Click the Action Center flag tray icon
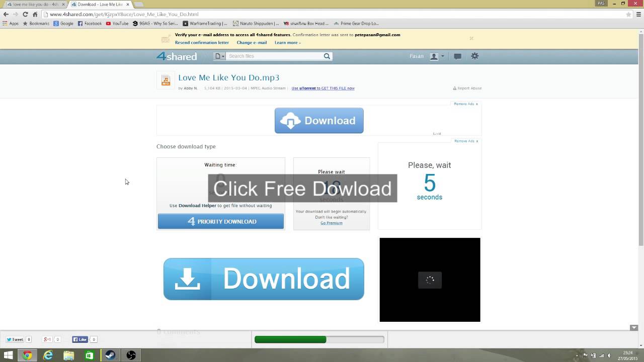The height and width of the screenshot is (362, 644). [x=585, y=355]
